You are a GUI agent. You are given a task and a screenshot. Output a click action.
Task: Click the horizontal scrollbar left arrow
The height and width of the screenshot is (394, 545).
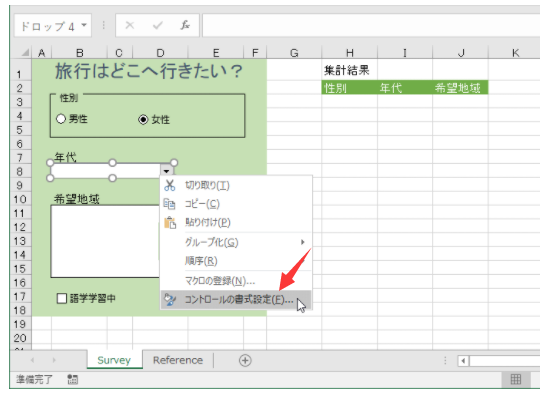pos(463,361)
